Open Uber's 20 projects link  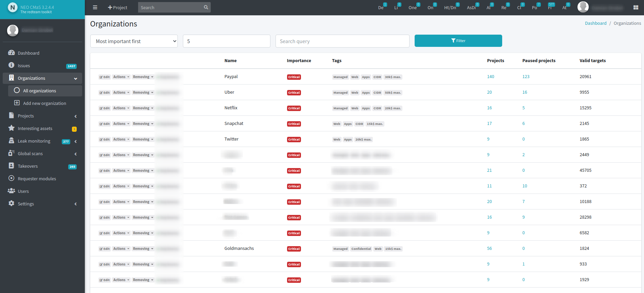(x=489, y=92)
